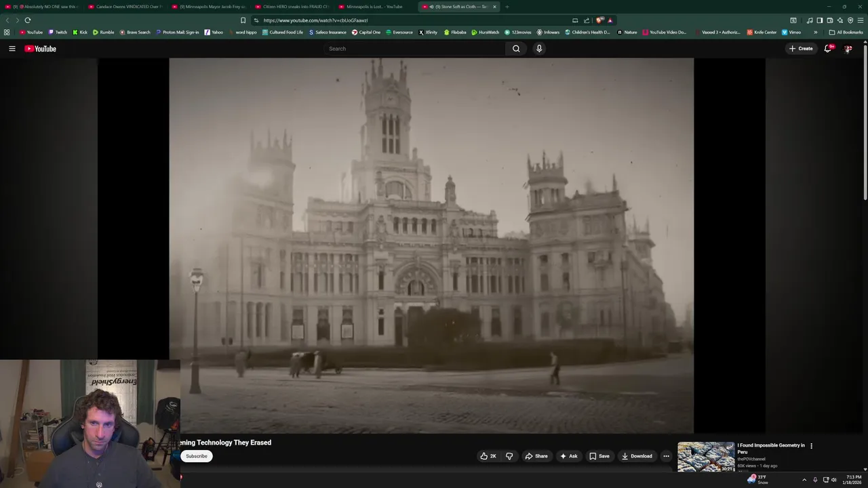The image size is (868, 488).
Task: Open the Knife Center bookmark
Action: coord(762,32)
